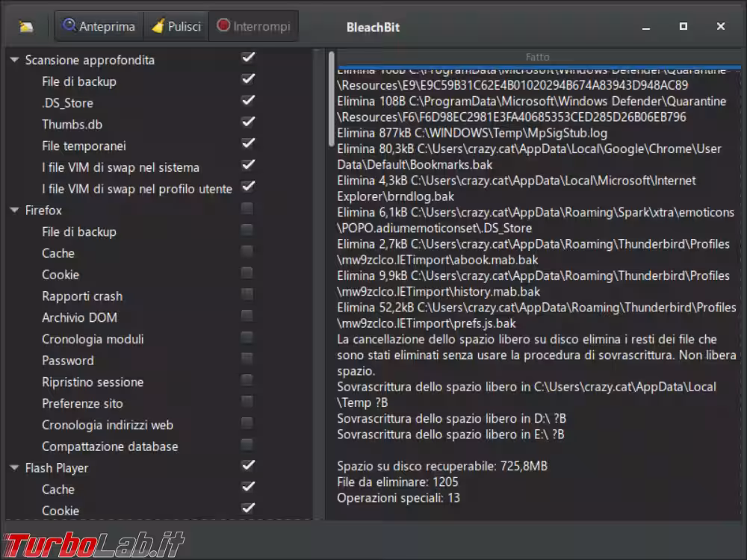Click the Fatto progress bar

[x=539, y=57]
